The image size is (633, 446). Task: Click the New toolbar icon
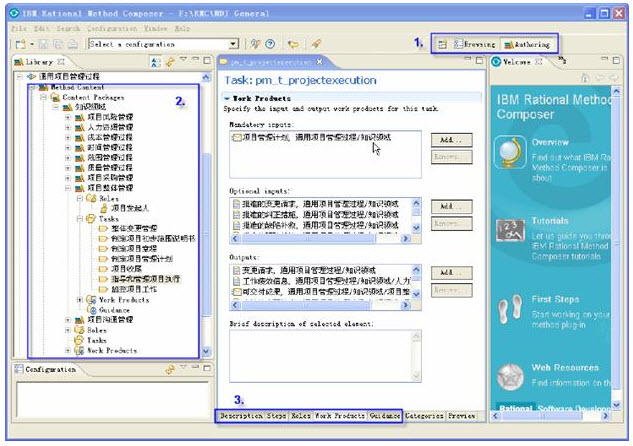[20, 44]
